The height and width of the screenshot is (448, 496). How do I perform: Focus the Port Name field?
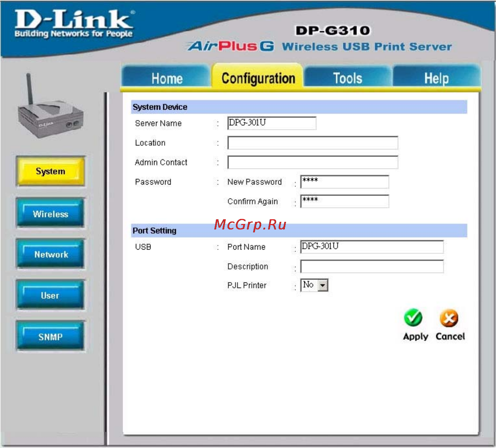pos(372,247)
